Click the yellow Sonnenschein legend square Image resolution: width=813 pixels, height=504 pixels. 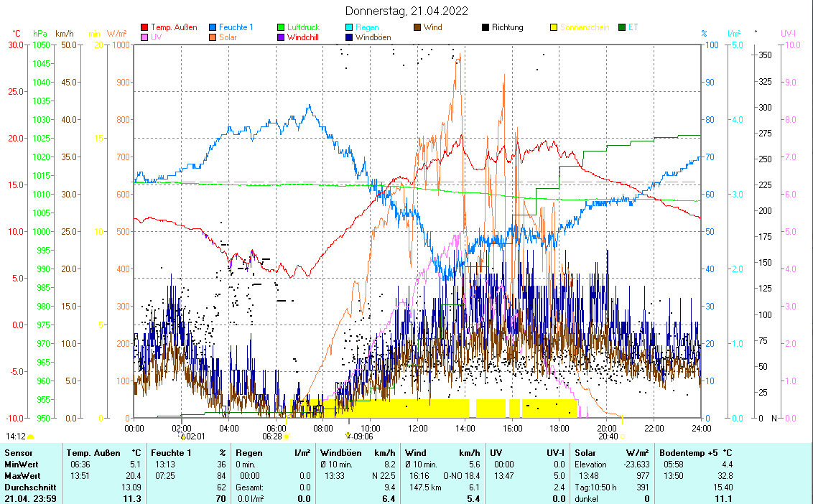554,27
